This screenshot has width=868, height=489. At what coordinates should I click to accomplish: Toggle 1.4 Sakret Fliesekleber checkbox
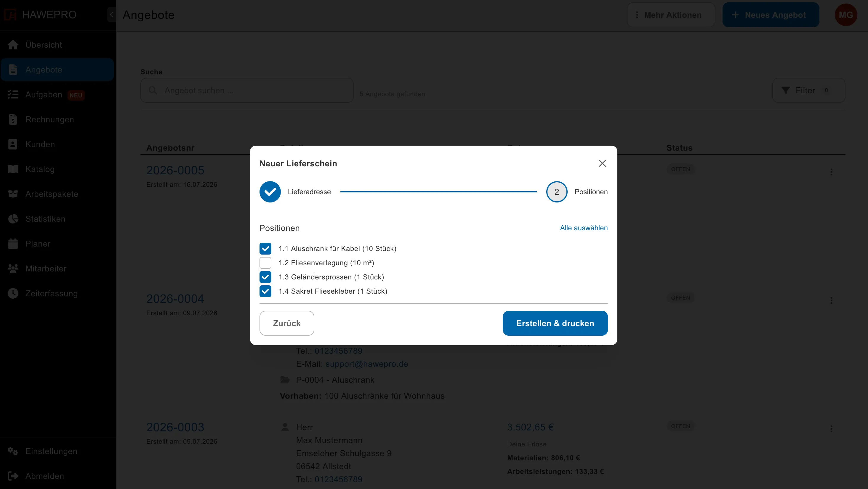point(265,291)
